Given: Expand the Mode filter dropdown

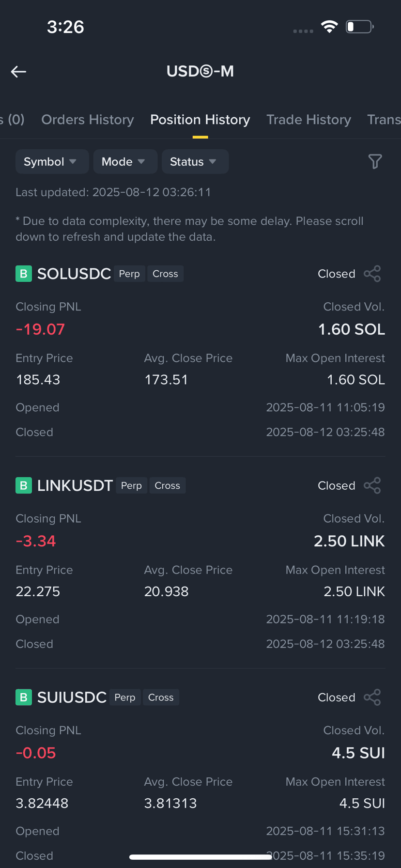Looking at the screenshot, I should 125,161.
